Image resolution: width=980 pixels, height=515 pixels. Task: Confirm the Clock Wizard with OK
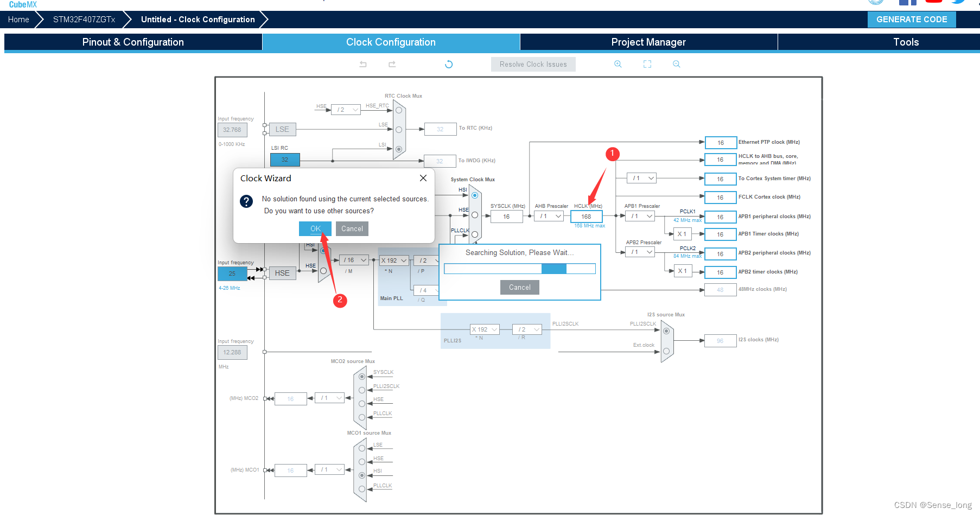pos(315,228)
